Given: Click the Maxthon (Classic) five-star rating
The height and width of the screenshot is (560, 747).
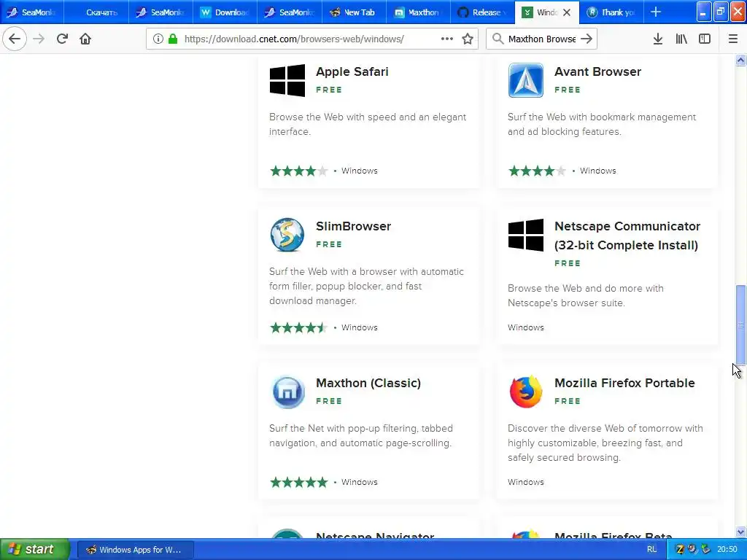Looking at the screenshot, I should [298, 483].
